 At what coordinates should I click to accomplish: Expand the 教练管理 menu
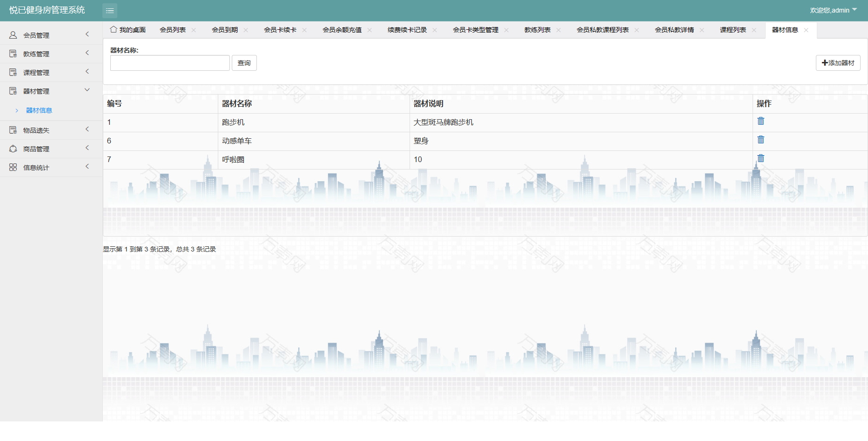[x=51, y=54]
